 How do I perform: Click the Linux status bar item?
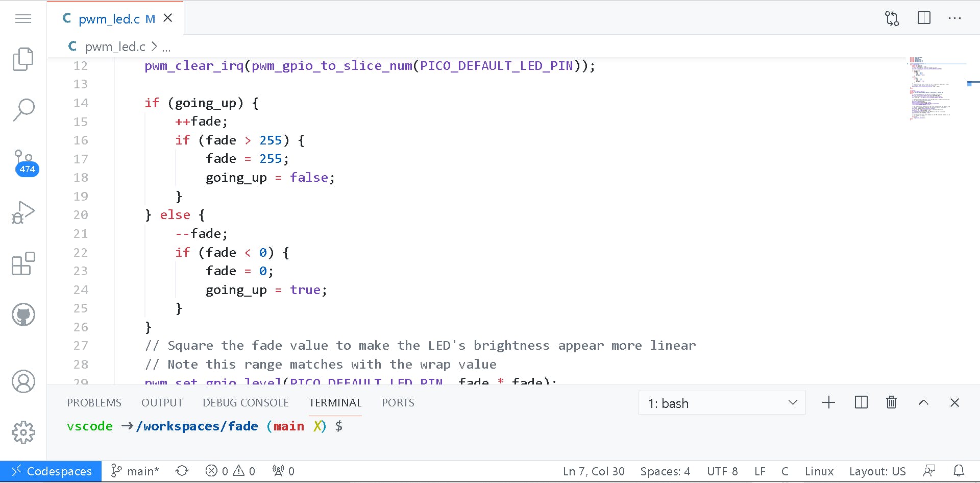pos(819,471)
